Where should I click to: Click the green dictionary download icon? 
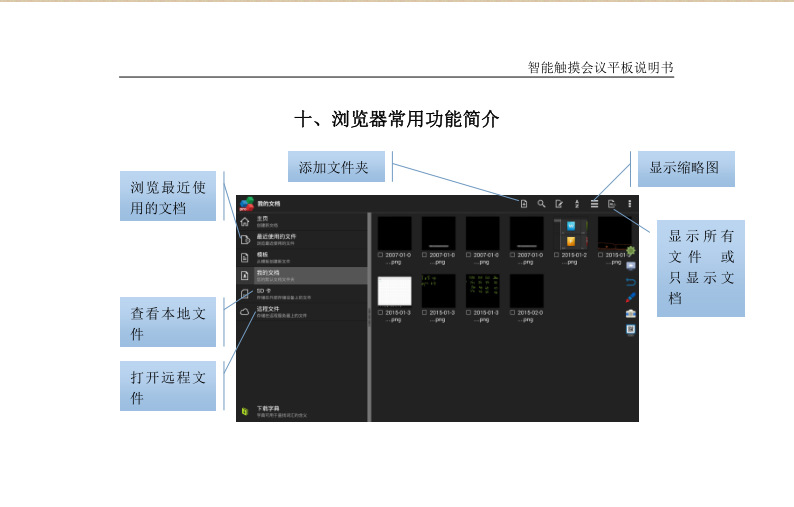(245, 411)
